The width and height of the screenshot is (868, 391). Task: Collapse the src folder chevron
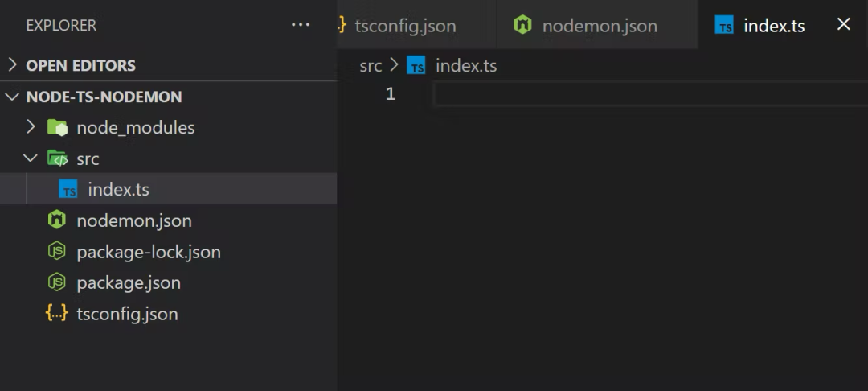[31, 158]
